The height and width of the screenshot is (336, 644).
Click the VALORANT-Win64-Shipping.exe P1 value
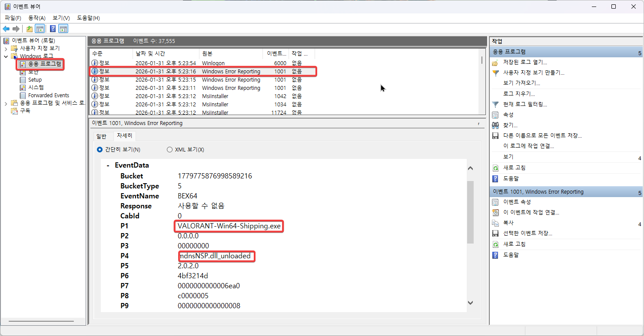229,226
